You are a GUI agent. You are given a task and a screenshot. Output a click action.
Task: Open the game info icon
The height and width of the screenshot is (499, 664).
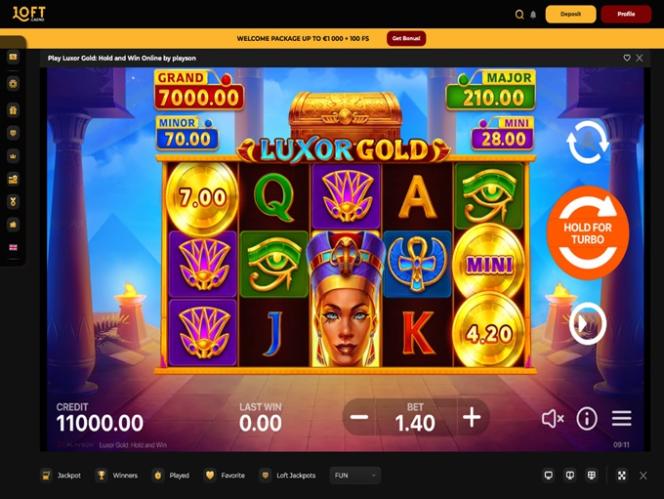tap(587, 419)
